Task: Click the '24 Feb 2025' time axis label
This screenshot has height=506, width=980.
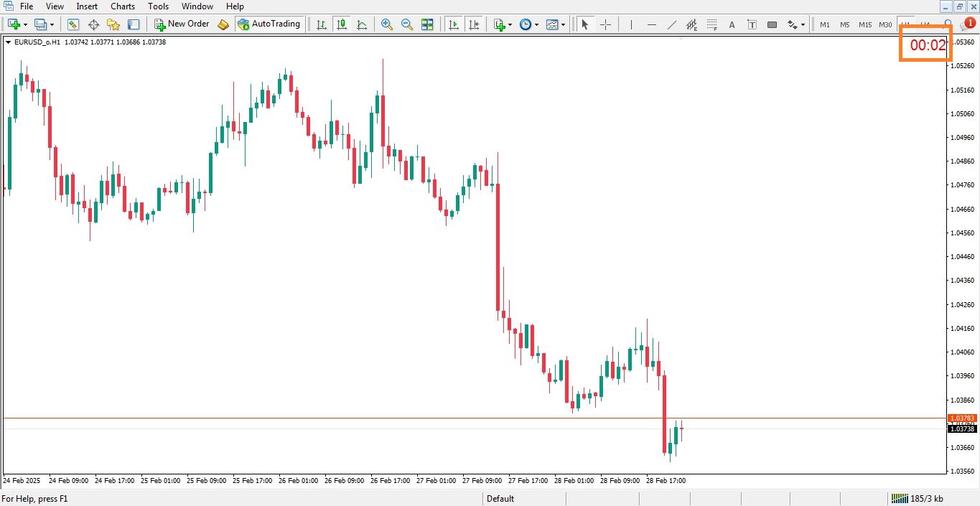Action: pyautogui.click(x=22, y=481)
